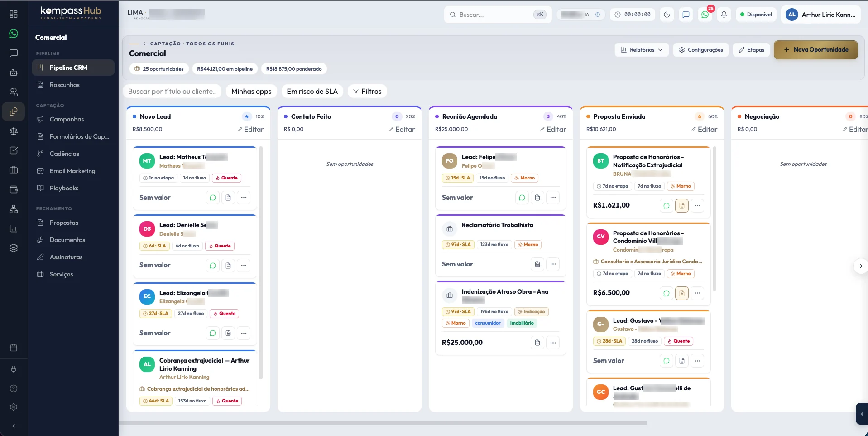Collapse the sidebar with the bottom chevron

click(14, 426)
